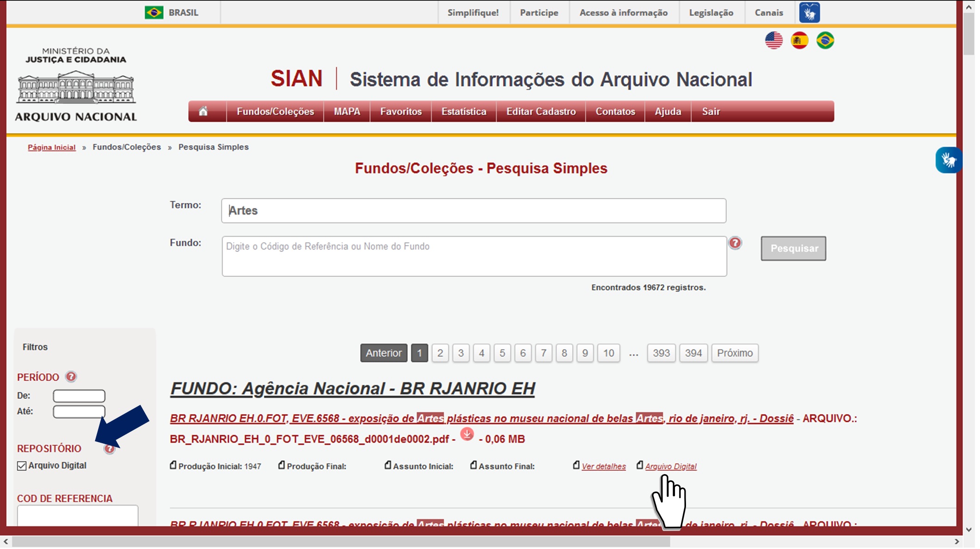
Task: Click the help icon beside the Fundo field
Action: click(735, 243)
